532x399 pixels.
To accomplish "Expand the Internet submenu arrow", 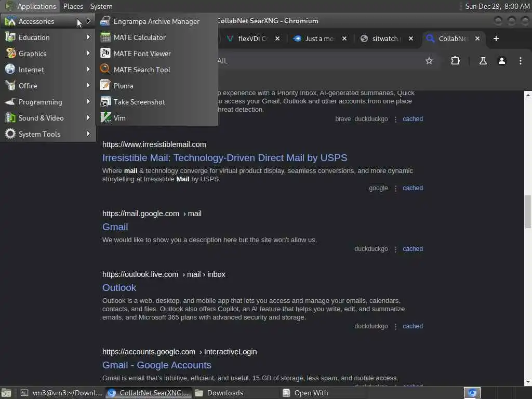I will tap(88, 69).
